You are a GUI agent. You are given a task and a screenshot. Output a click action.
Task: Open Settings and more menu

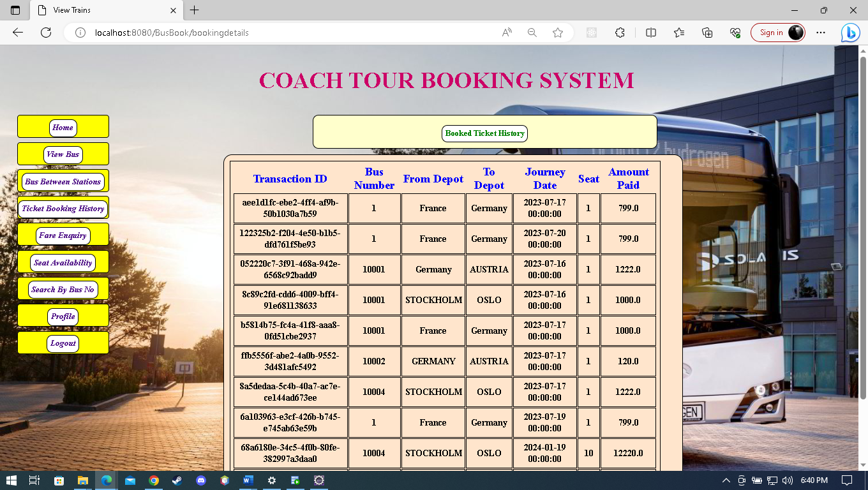(821, 33)
